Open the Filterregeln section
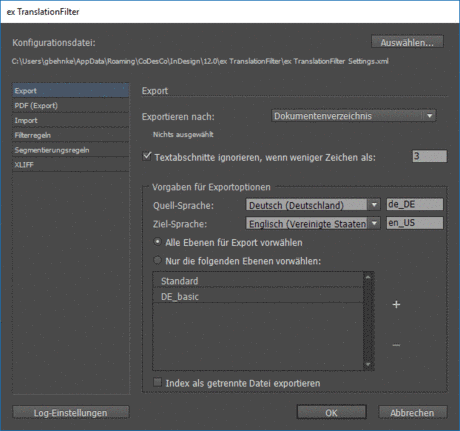Image resolution: width=460 pixels, height=431 pixels. (x=71, y=135)
